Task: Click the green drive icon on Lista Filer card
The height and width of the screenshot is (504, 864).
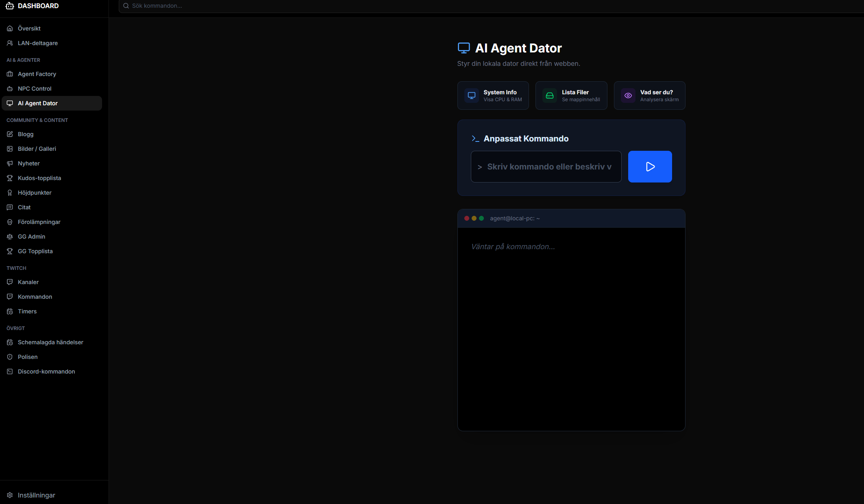Action: click(550, 96)
